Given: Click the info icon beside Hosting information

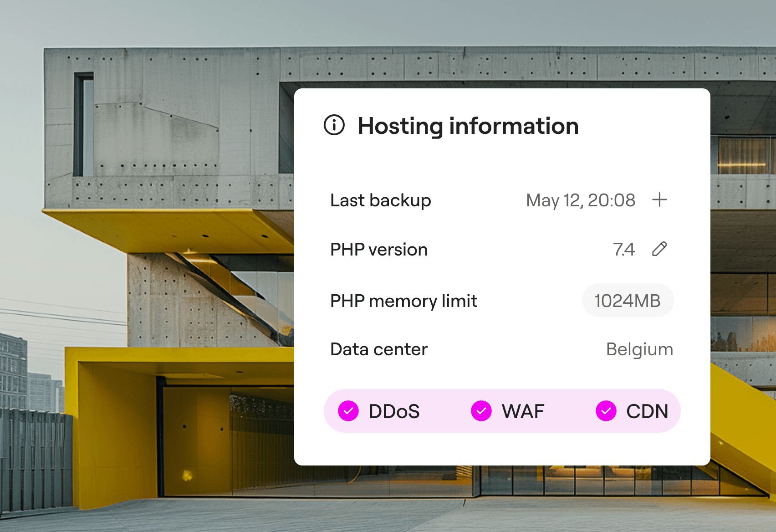Looking at the screenshot, I should click(334, 125).
